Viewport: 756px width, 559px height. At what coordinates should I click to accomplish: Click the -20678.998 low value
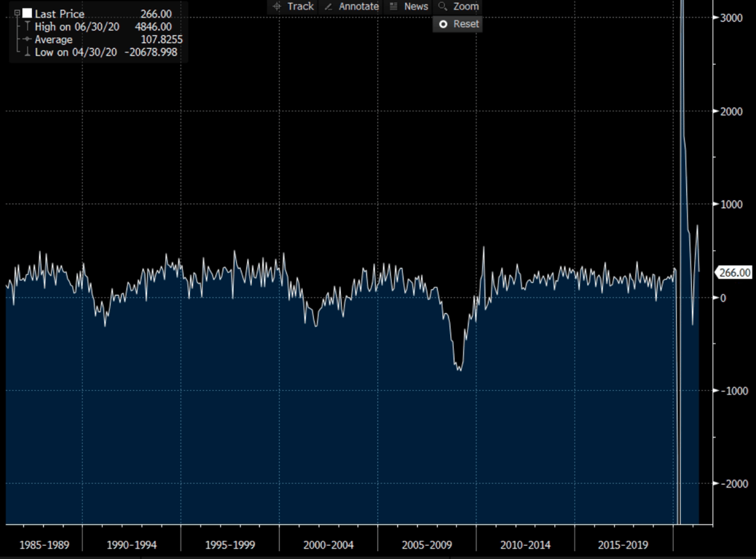[151, 52]
